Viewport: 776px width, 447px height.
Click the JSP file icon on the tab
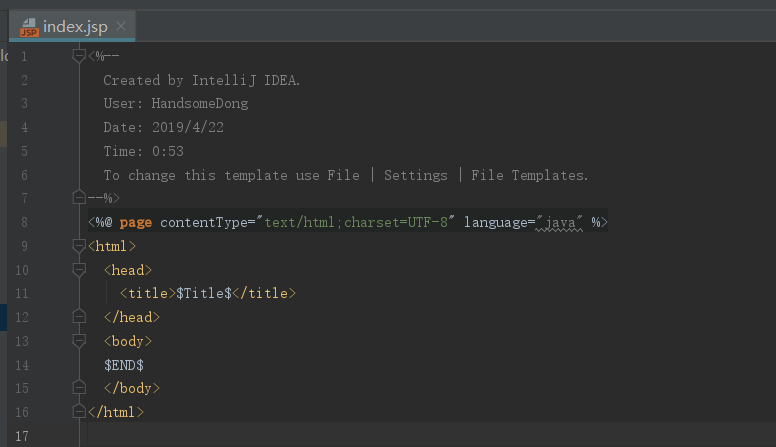[x=28, y=27]
